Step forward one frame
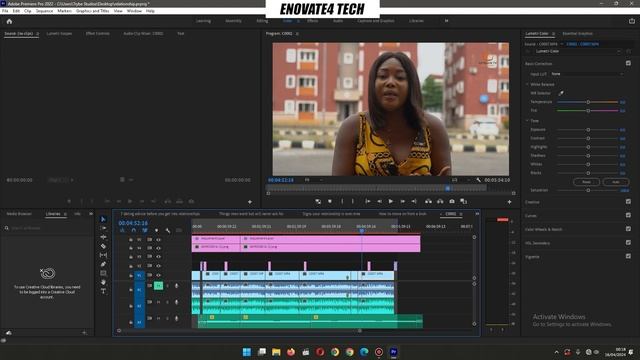 pos(402,201)
